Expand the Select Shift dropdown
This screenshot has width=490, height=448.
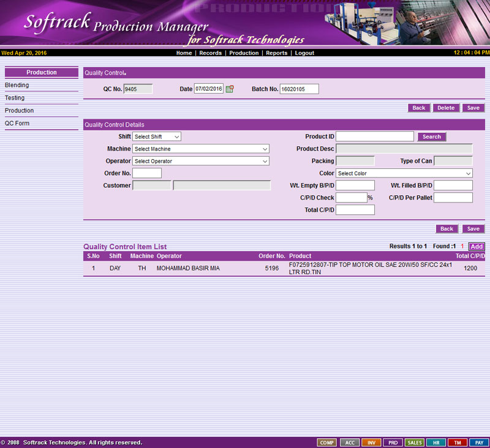point(157,137)
